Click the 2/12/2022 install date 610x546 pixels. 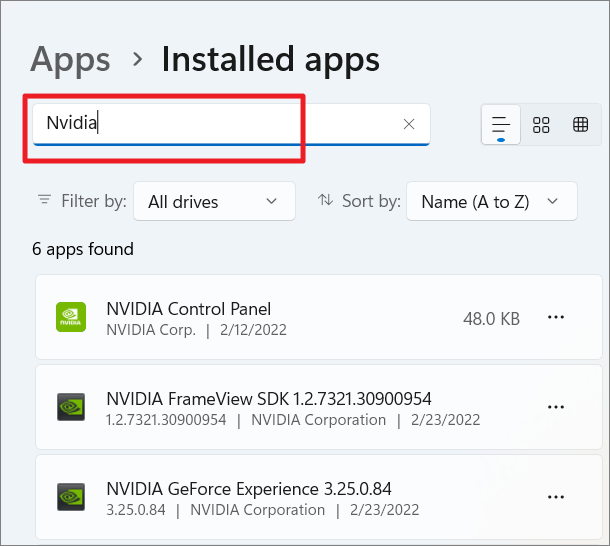pyautogui.click(x=253, y=330)
